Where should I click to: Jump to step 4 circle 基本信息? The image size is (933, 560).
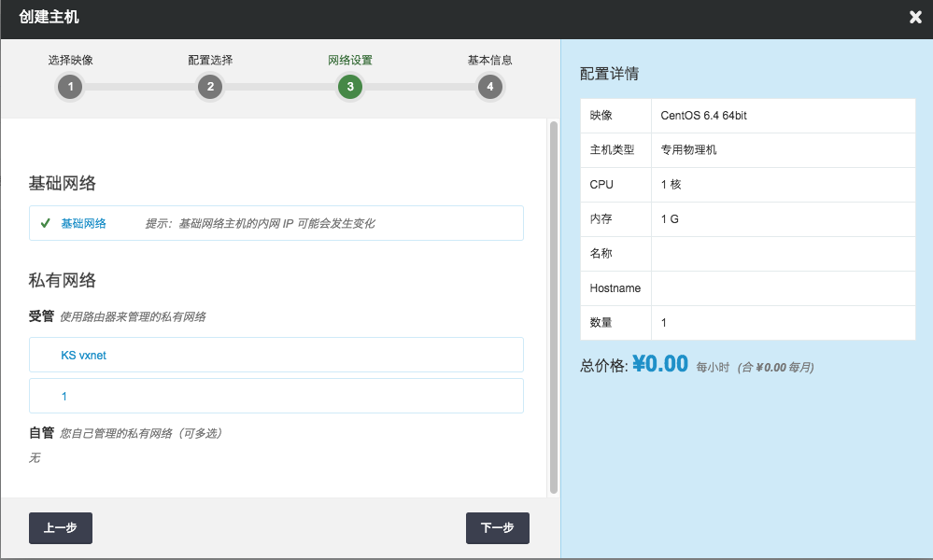[x=489, y=88]
